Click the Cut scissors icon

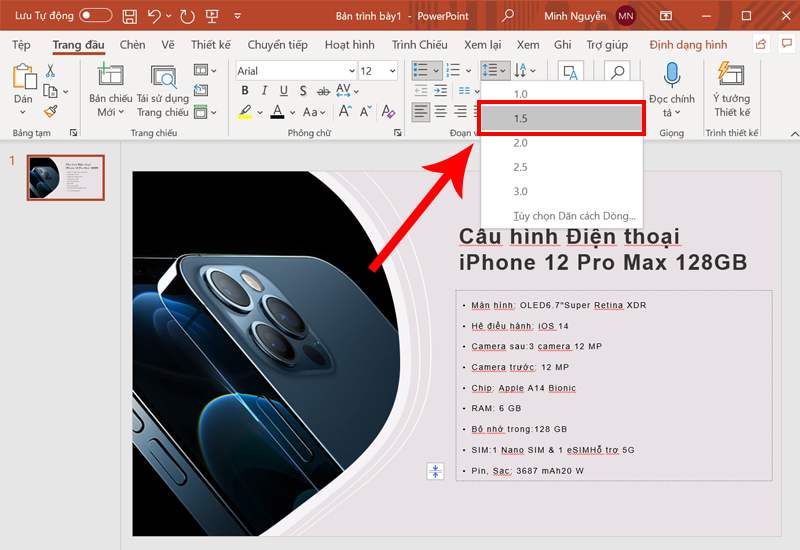51,71
